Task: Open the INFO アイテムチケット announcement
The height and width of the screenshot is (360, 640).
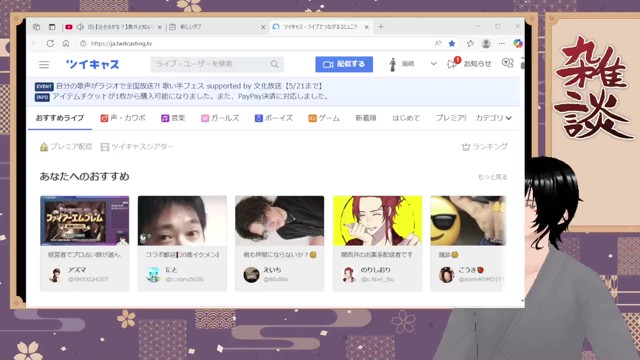Action: point(182,96)
